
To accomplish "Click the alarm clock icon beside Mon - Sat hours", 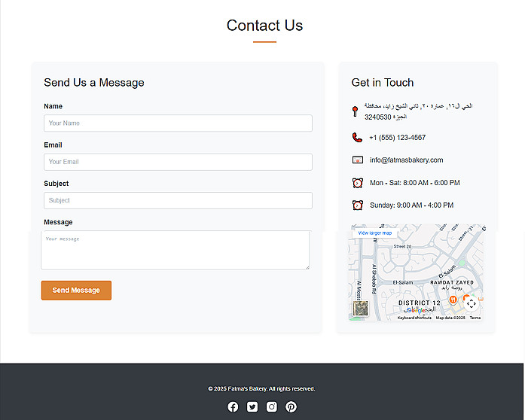I will (x=358, y=183).
